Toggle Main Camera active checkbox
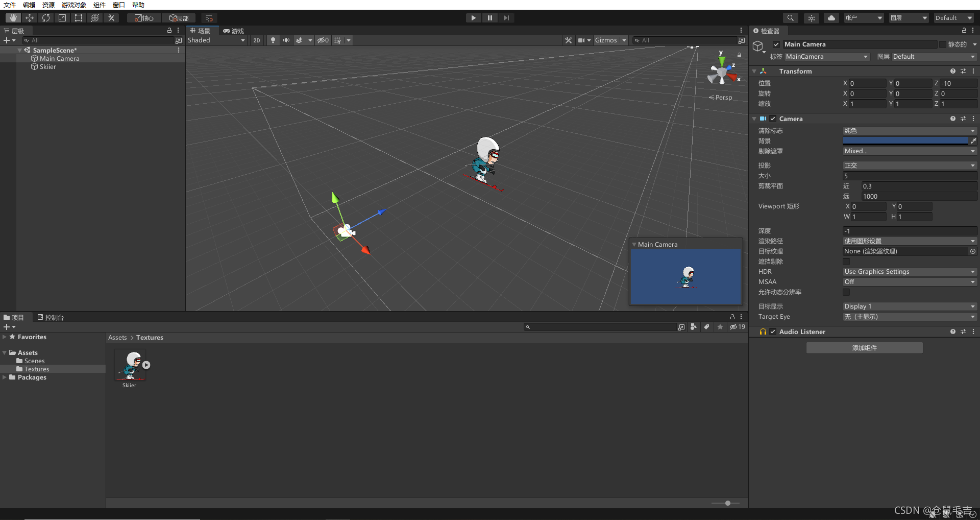 776,44
